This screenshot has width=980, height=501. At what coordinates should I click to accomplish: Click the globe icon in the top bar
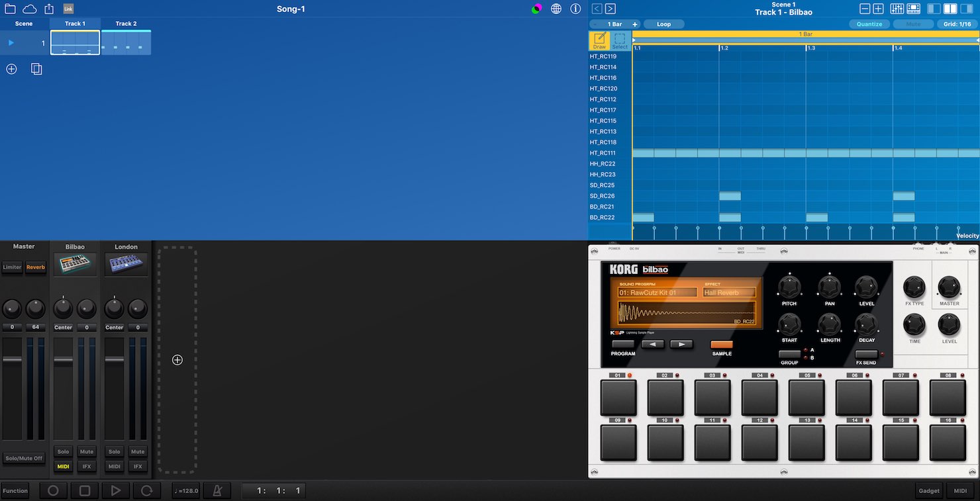[x=556, y=9]
